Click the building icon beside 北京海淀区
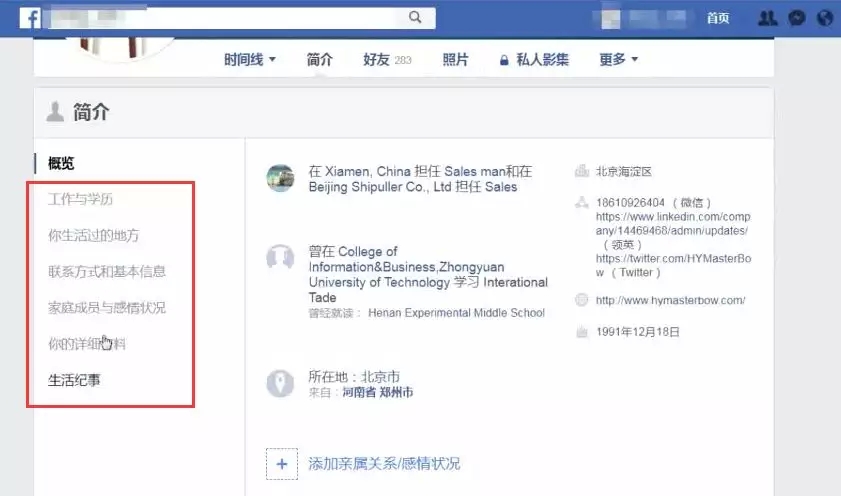 coord(582,172)
